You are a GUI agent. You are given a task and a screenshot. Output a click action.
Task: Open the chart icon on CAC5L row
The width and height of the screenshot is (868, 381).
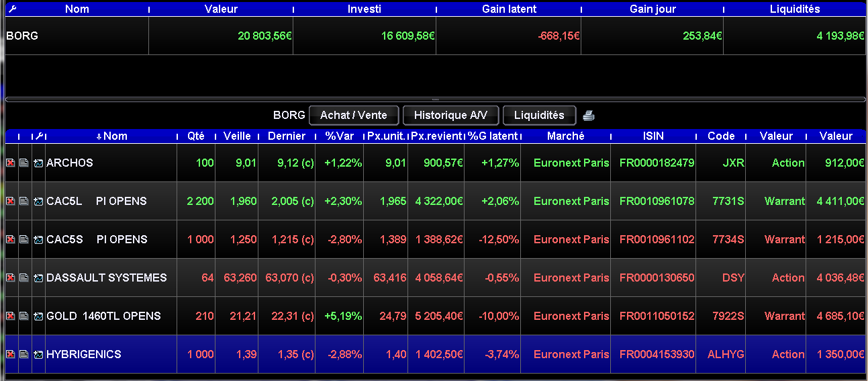[38, 202]
